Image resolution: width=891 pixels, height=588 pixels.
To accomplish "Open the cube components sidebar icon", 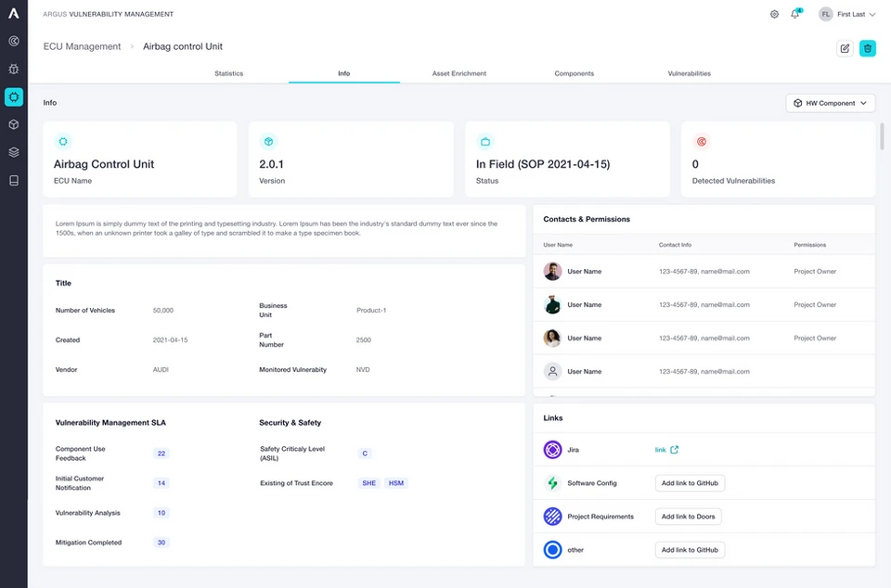I will [14, 124].
